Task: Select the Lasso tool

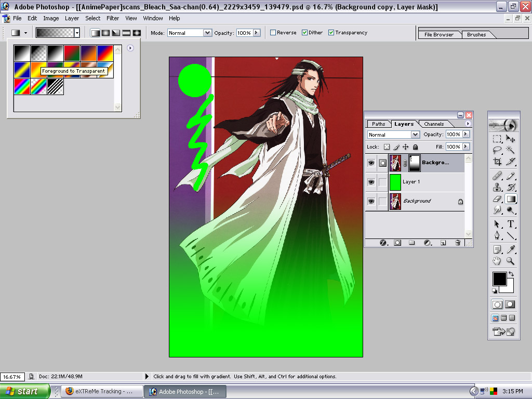Action: coord(497,150)
